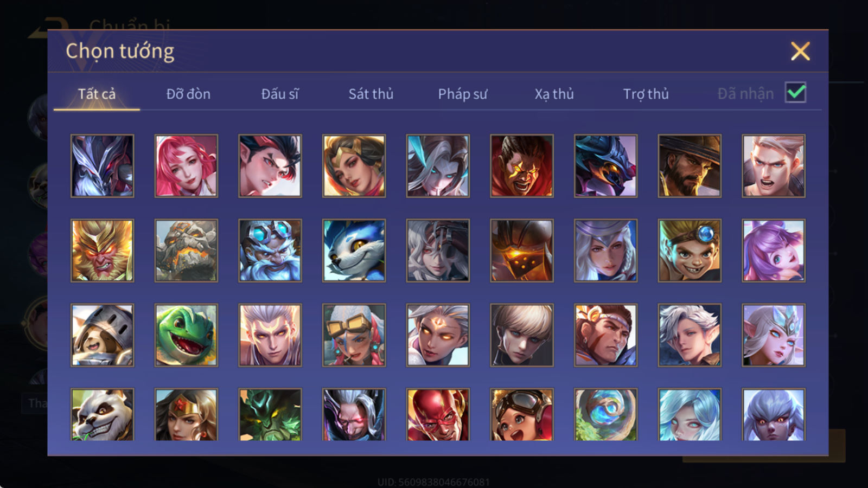Image resolution: width=868 pixels, height=488 pixels.
Task: Filter by Pháp sư heroes
Action: coord(463,94)
